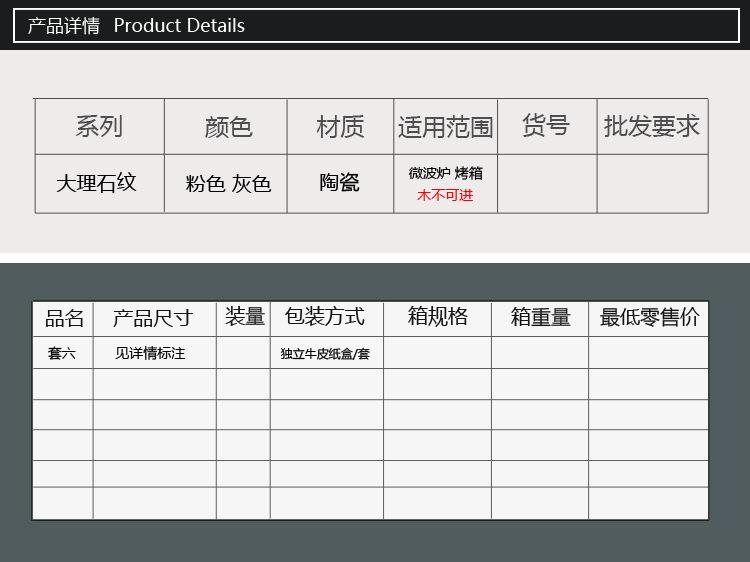Select the 见详情标注 size cell

tap(150, 353)
